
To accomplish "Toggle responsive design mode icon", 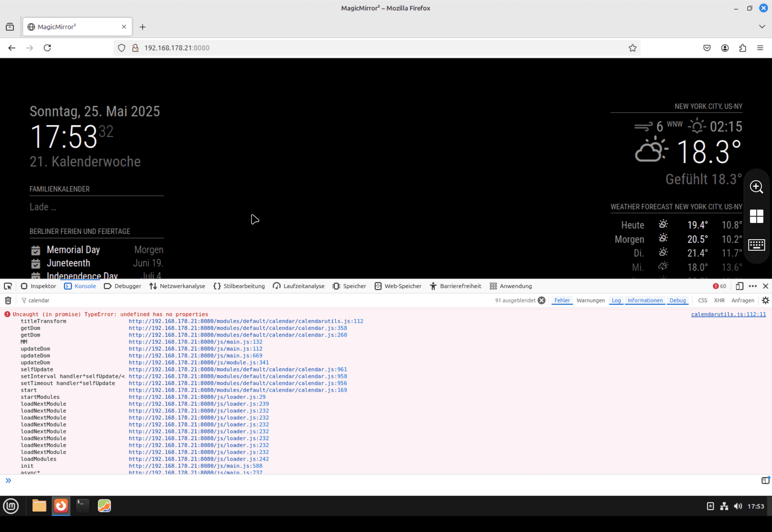I will 739,286.
